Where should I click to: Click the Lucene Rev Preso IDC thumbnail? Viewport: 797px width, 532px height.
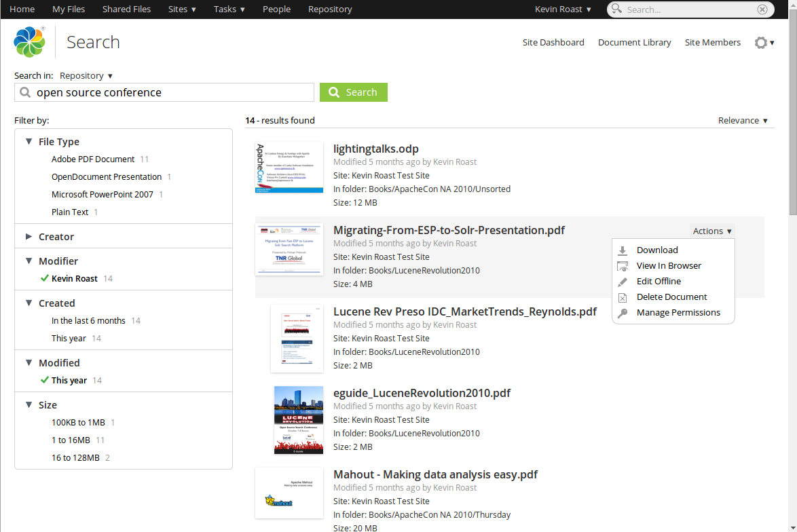(297, 339)
